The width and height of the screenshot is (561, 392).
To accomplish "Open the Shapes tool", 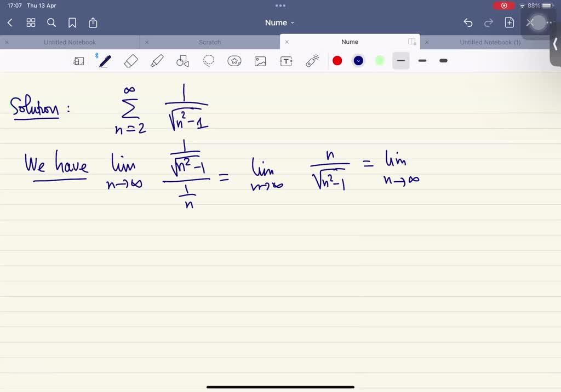I will [x=183, y=61].
